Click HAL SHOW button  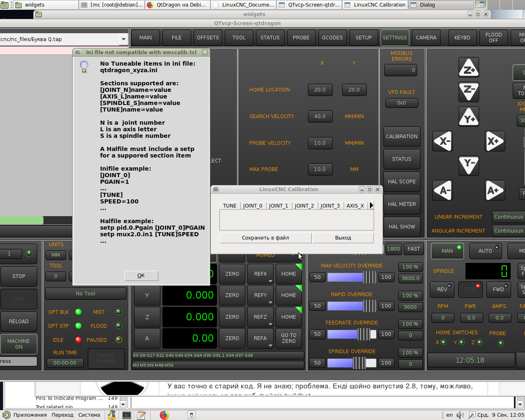tap(402, 227)
